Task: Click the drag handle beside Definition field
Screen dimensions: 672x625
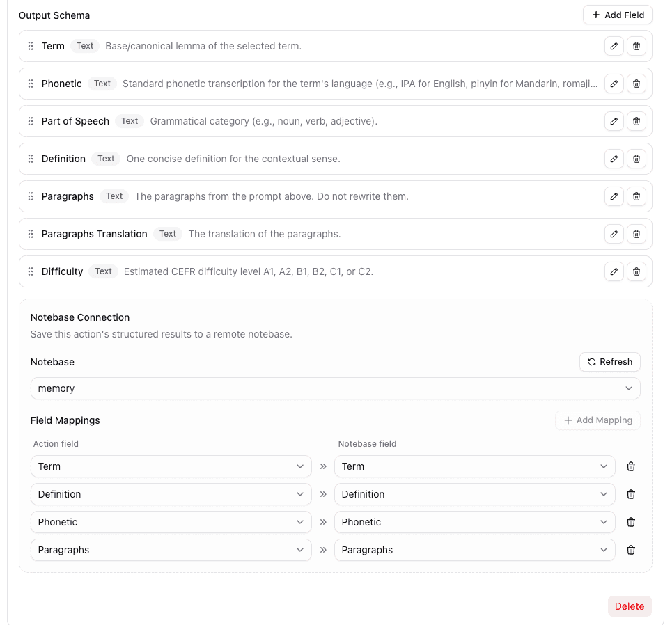Action: 31,159
